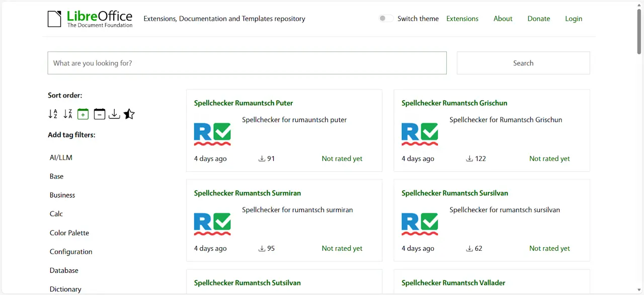Click 'Not rated yet' on Rumantsch Sursilvan card

tap(549, 248)
